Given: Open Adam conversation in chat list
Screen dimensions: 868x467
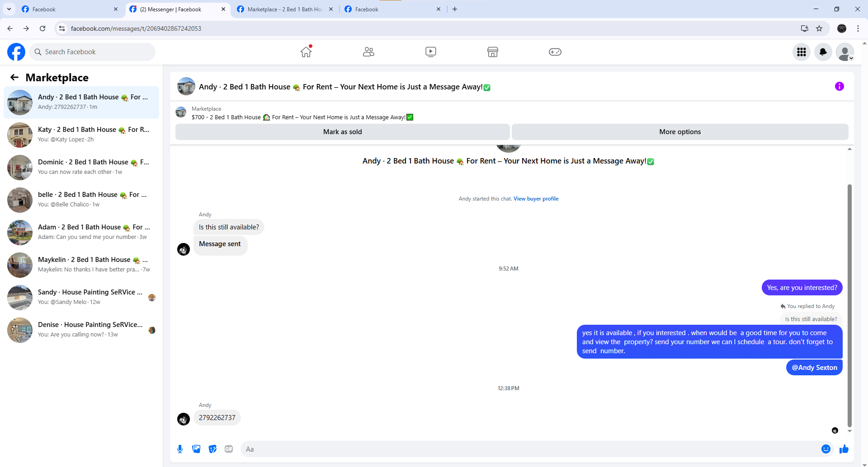Looking at the screenshot, I should 81,233.
